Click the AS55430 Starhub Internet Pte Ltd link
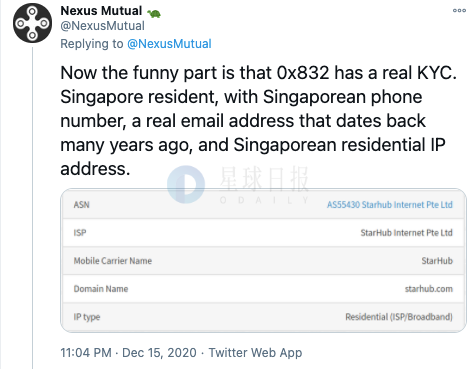Image resolution: width=476 pixels, height=369 pixels. [x=389, y=204]
